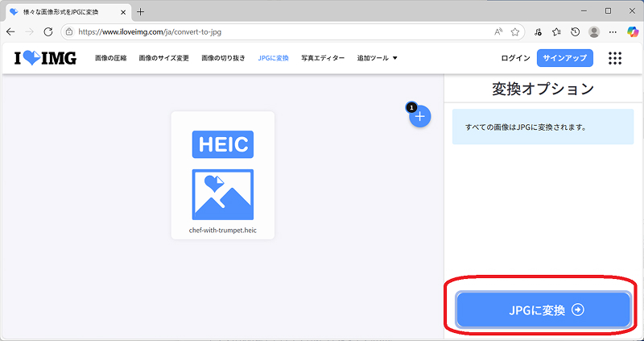Maximize the browser window
The image size is (644, 341).
609,11
